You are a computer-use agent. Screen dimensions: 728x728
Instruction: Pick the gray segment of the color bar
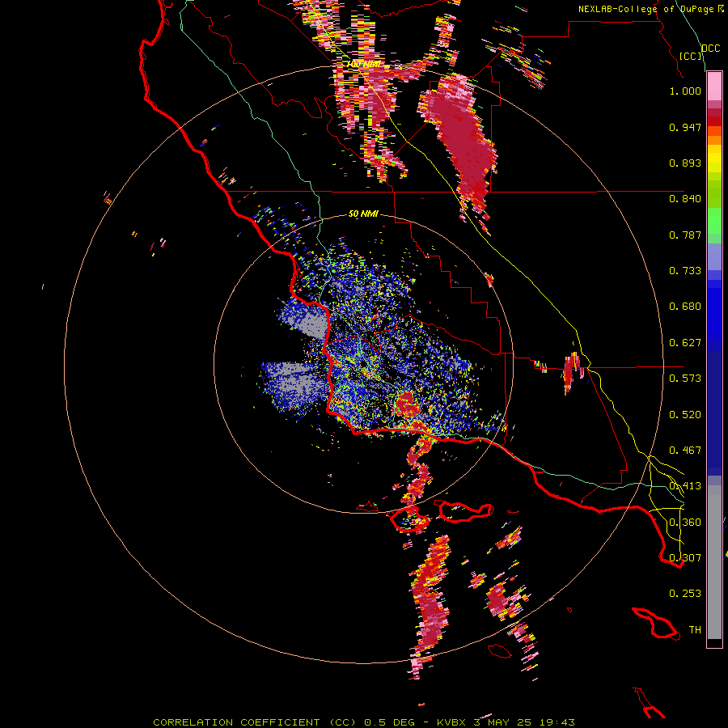click(714, 562)
